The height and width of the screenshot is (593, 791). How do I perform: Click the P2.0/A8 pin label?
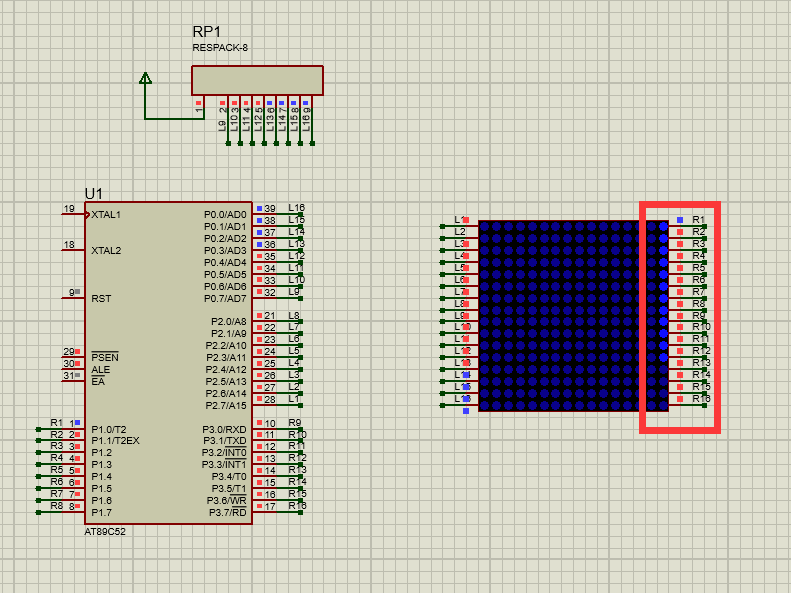tap(229, 322)
